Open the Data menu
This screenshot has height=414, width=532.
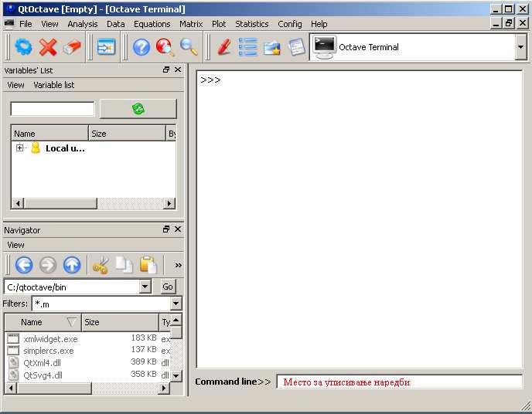tap(116, 24)
